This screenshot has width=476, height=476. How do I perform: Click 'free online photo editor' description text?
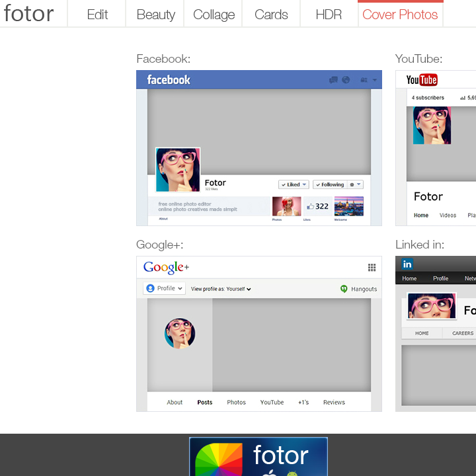tap(184, 204)
